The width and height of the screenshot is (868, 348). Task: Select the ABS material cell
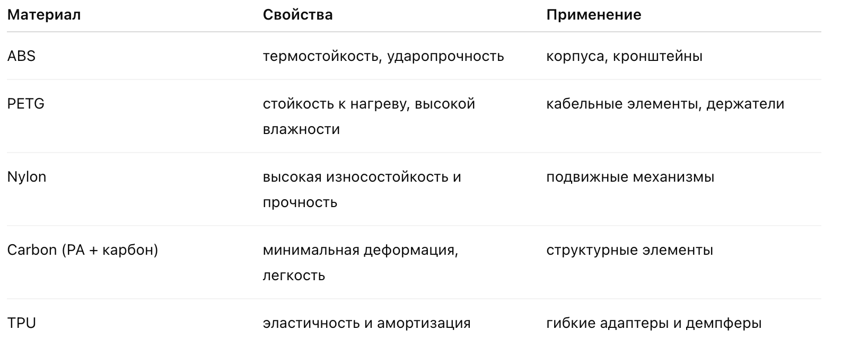point(21,56)
